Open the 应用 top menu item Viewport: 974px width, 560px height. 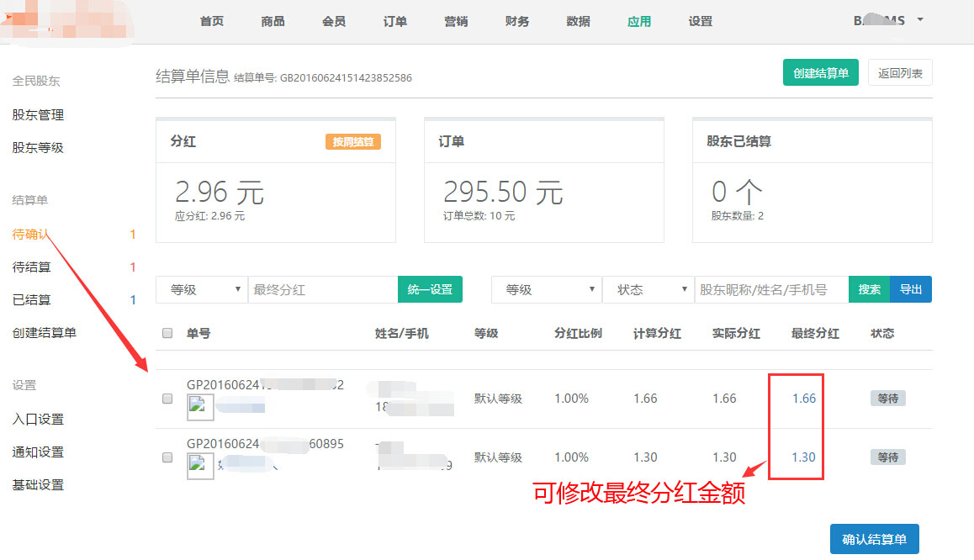click(639, 22)
